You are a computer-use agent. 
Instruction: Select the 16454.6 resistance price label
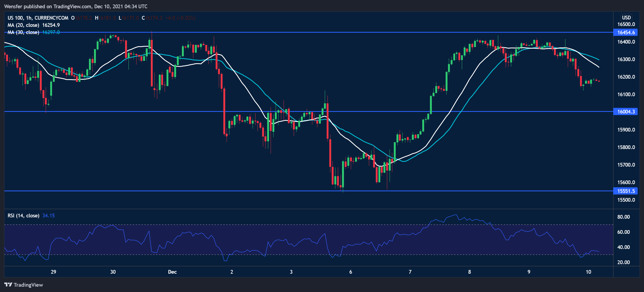(x=626, y=32)
